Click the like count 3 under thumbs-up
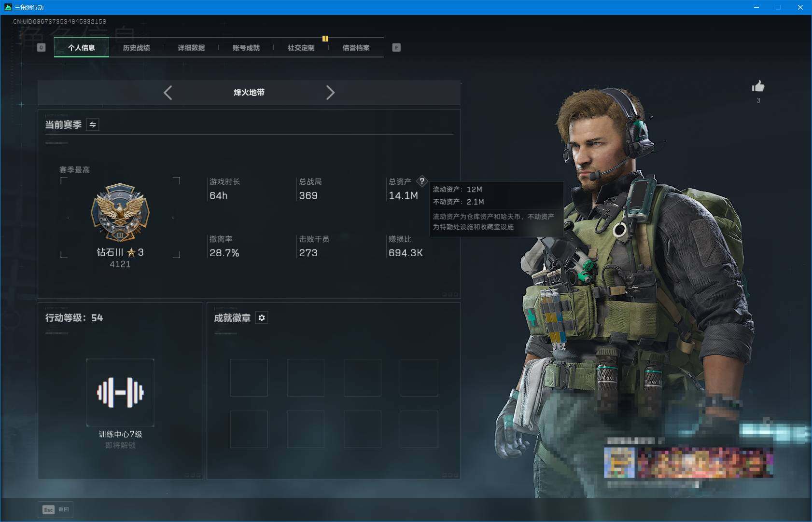The image size is (812, 522). [x=758, y=100]
